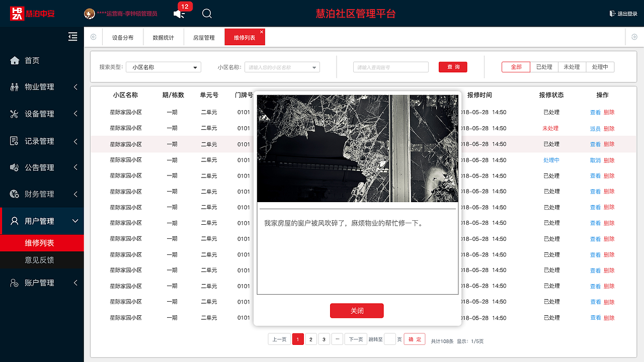Collapse the sidebar via hamburger icon
This screenshot has width=644, height=362.
tap(72, 36)
